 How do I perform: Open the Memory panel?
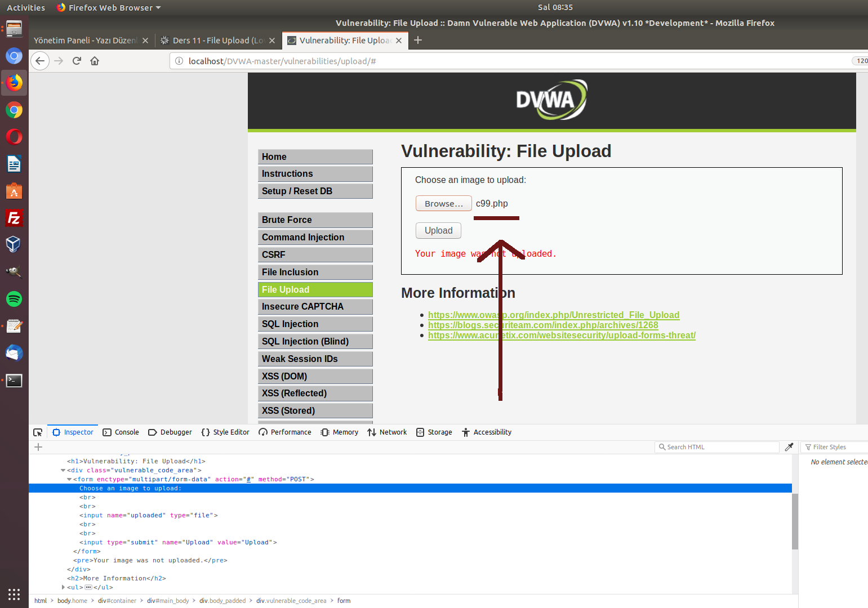coord(340,432)
